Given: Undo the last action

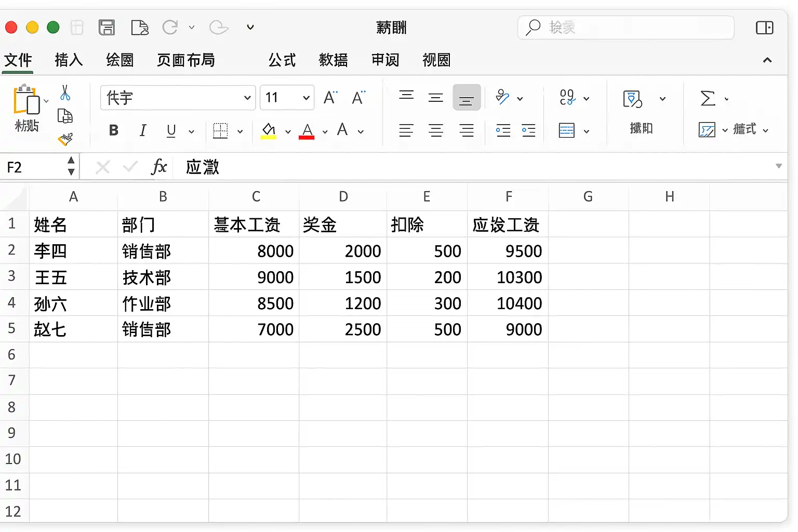Looking at the screenshot, I should click(170, 27).
